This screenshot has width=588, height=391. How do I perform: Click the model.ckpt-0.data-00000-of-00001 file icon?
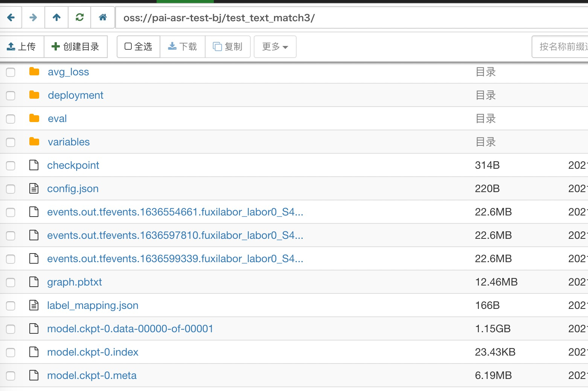(x=34, y=328)
